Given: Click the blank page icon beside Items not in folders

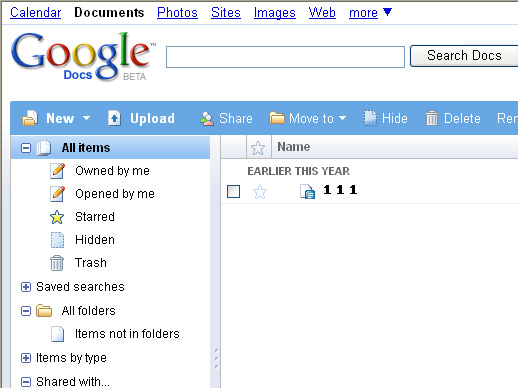Looking at the screenshot, I should [x=57, y=334].
